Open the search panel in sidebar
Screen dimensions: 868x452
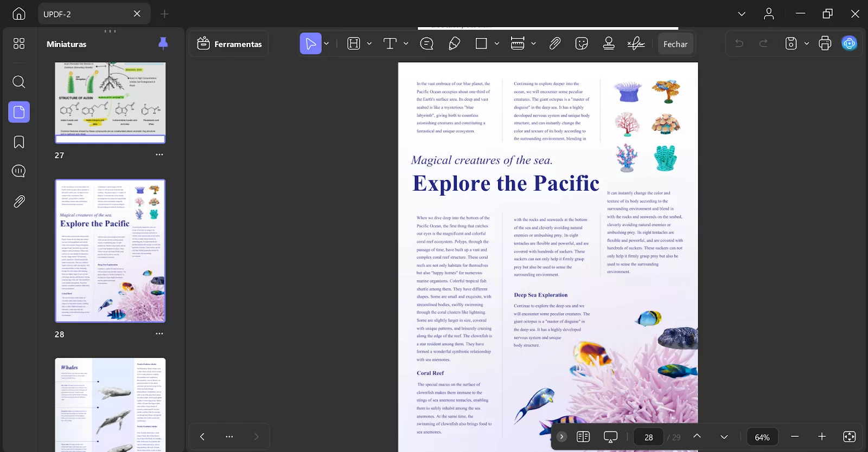coord(19,82)
